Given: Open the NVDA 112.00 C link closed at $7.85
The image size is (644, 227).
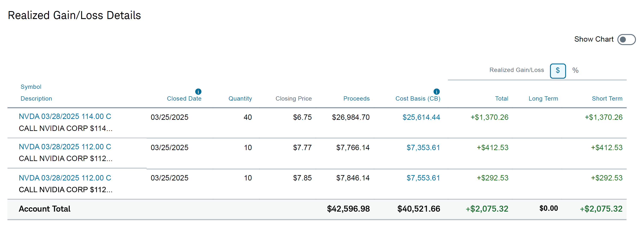Looking at the screenshot, I should [x=65, y=178].
